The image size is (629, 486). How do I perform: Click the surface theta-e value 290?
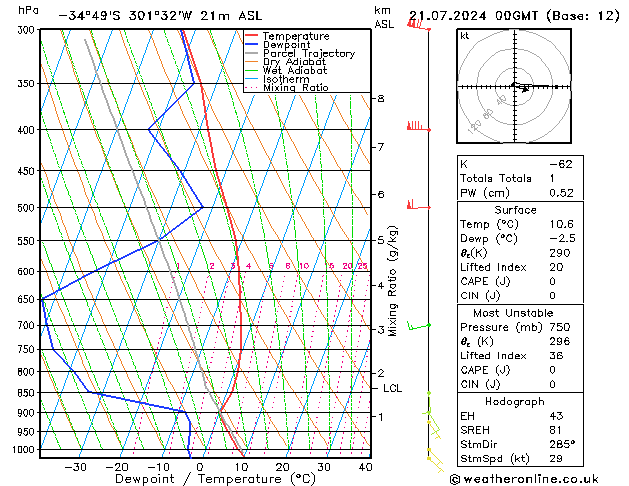pos(560,253)
